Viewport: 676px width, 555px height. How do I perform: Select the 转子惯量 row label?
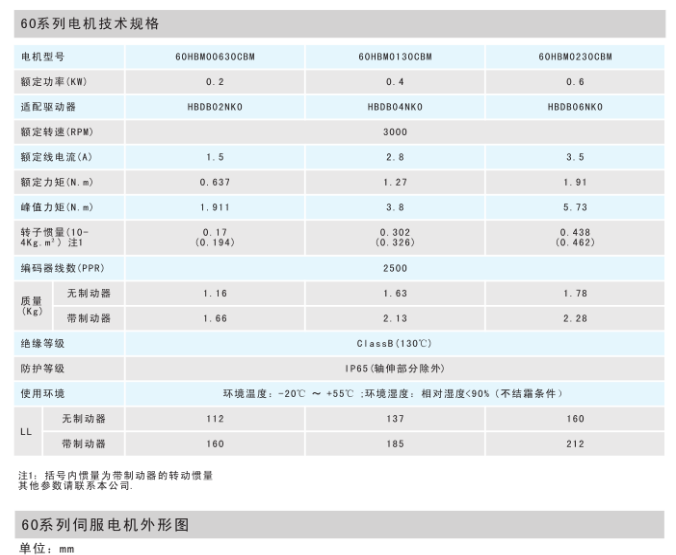click(x=55, y=237)
